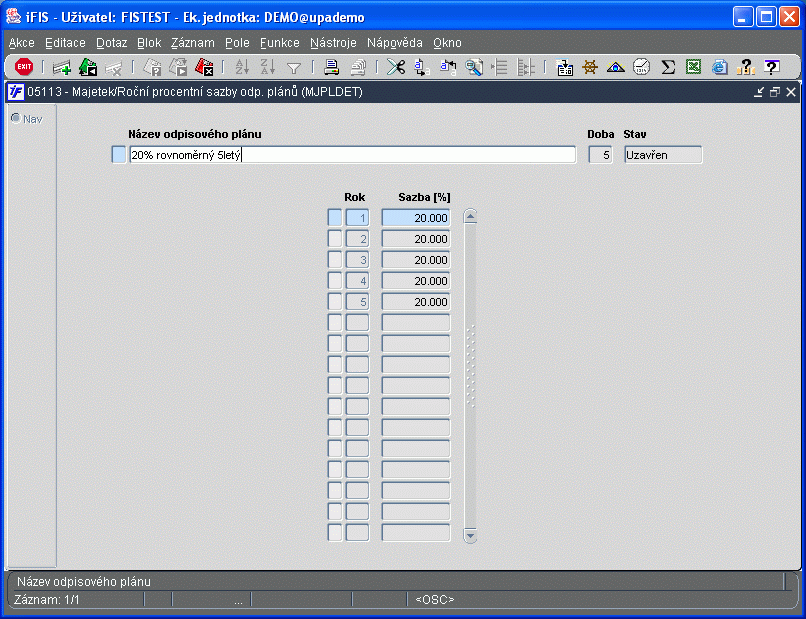Click the iF form icon in title bar
Viewport: 806px width, 619px height.
click(x=15, y=92)
